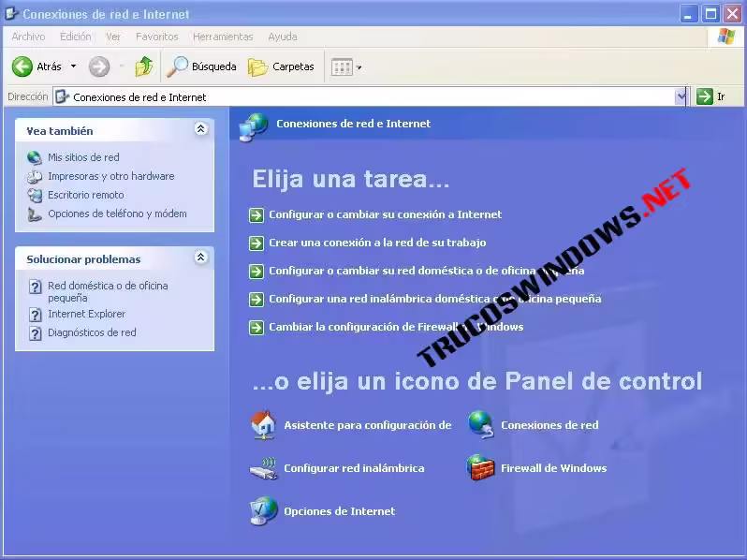This screenshot has width=747, height=560.
Task: Open the Ver menu
Action: [x=113, y=37]
